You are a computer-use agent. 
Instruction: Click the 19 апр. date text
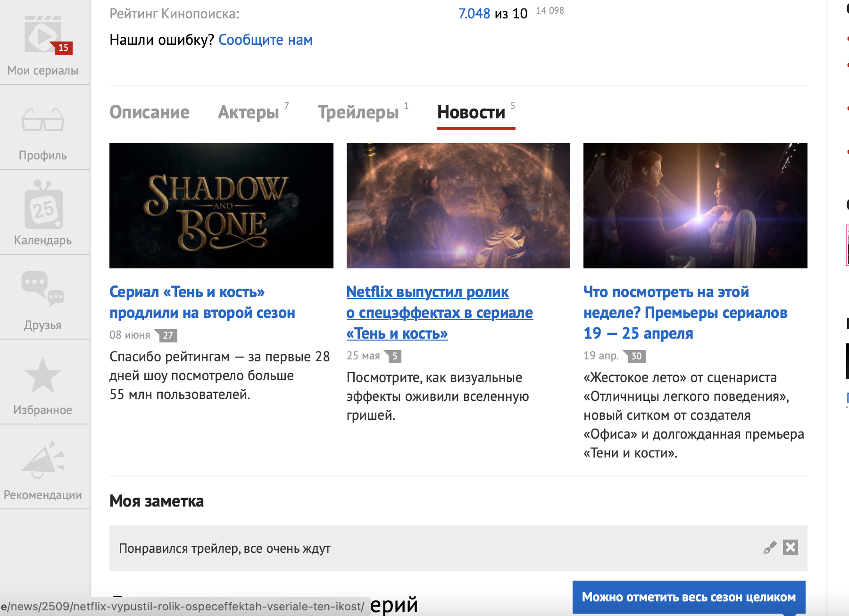[601, 356]
